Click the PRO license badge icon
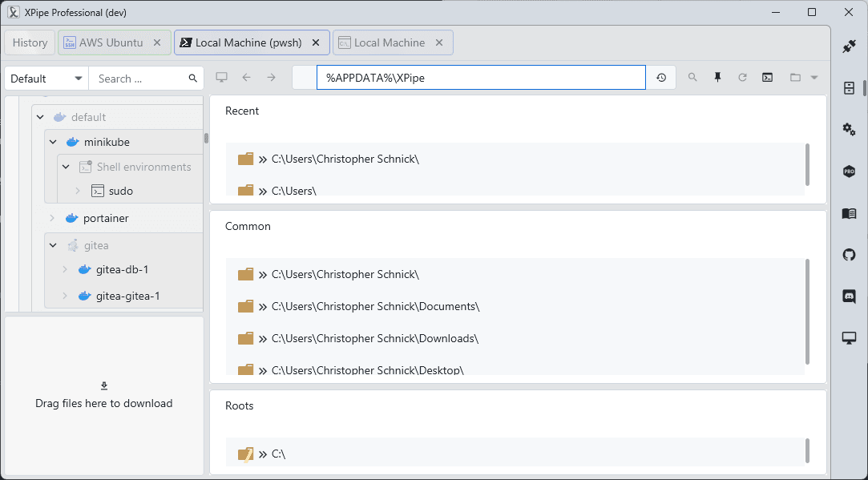This screenshot has width=868, height=480. [x=849, y=171]
